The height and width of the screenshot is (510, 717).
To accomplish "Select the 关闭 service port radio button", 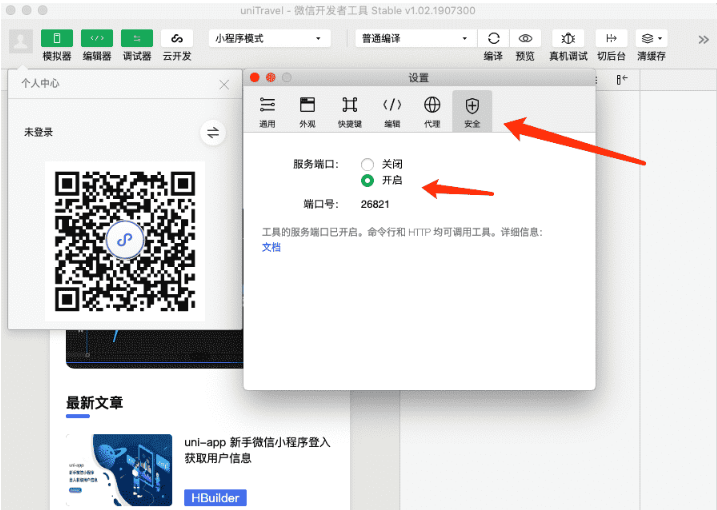I will pyautogui.click(x=367, y=164).
